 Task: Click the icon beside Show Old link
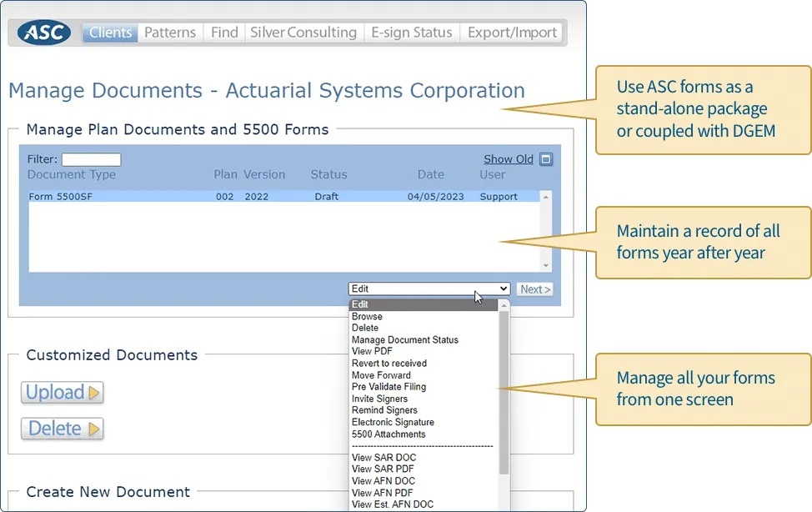click(x=544, y=158)
